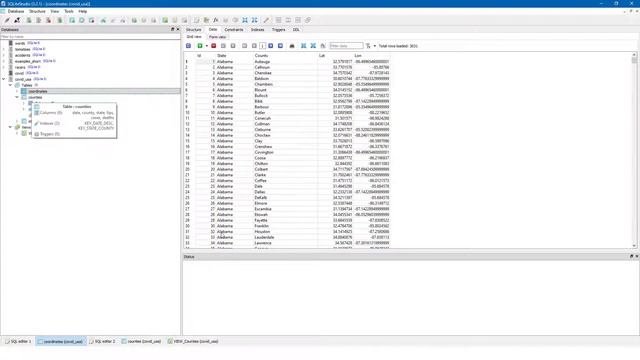Click the Create index toolbar icon
This screenshot has height=360, width=640.
[103, 20]
